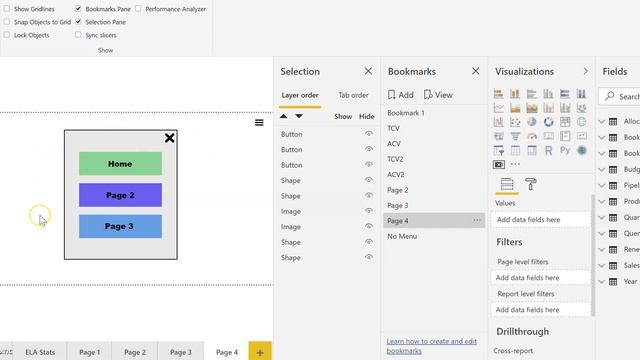The image size is (640, 360).
Task: Toggle visibility eye of the bottommost Shape layer
Action: [369, 257]
